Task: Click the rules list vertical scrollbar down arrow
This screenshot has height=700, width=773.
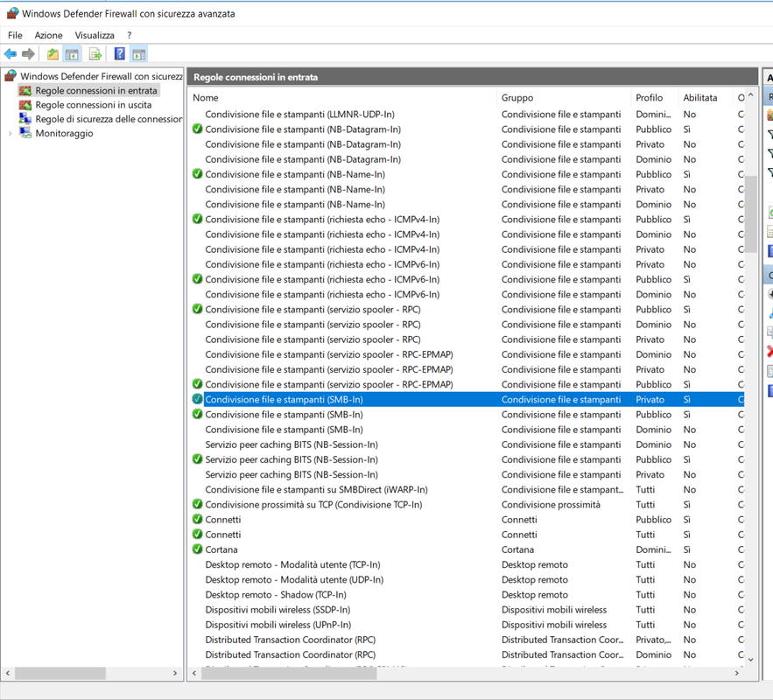Action: click(750, 659)
